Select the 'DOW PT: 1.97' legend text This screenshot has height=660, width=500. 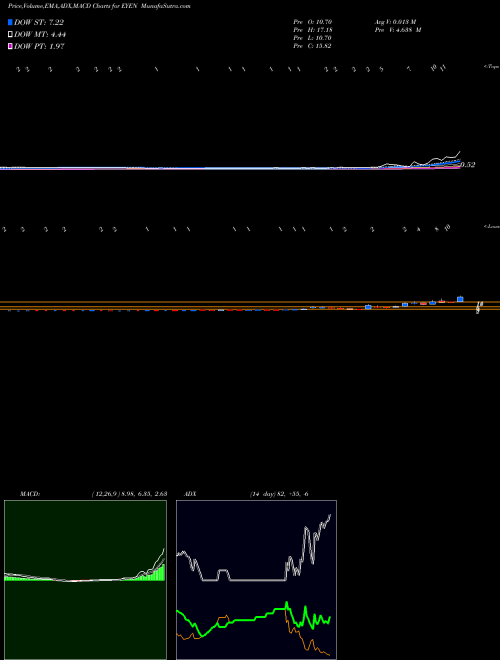(x=39, y=46)
